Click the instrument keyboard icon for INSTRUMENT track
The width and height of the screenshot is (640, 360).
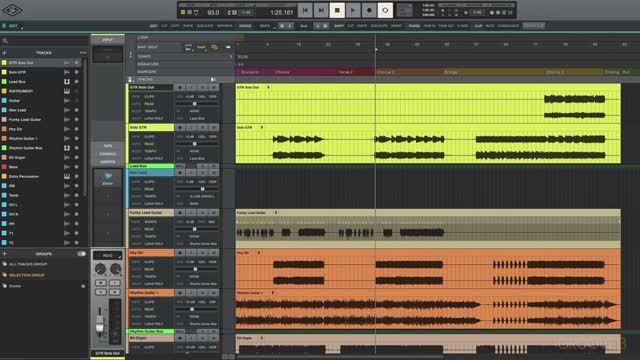(67, 91)
